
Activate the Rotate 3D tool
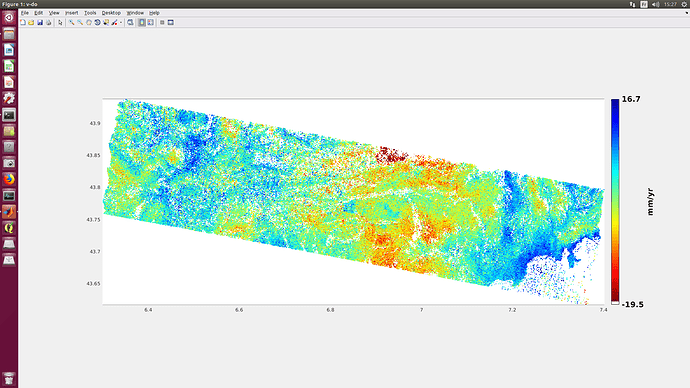point(97,22)
